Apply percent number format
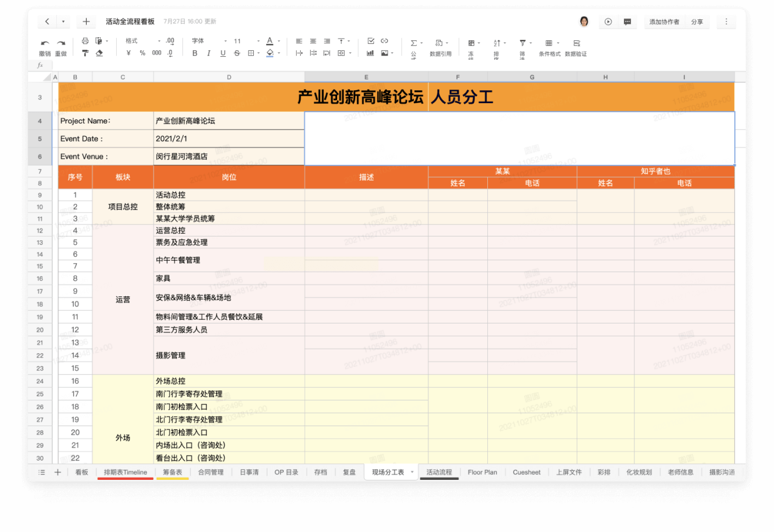The image size is (774, 532). pos(142,53)
